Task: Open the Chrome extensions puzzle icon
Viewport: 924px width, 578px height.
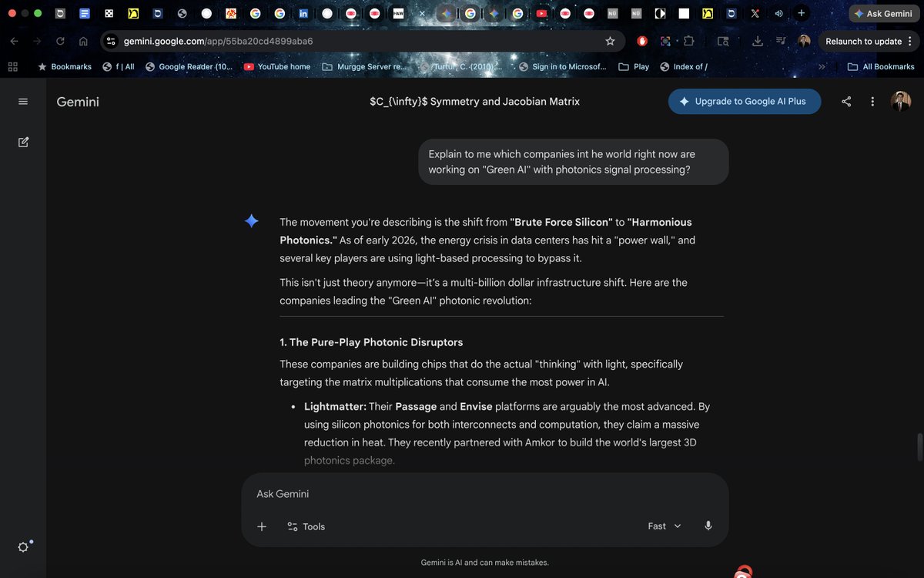Action: pyautogui.click(x=689, y=41)
